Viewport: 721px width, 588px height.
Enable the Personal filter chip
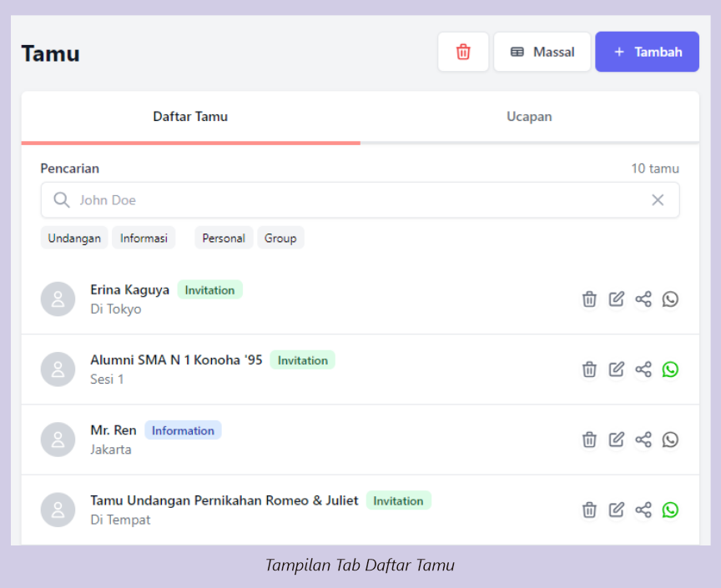point(224,238)
